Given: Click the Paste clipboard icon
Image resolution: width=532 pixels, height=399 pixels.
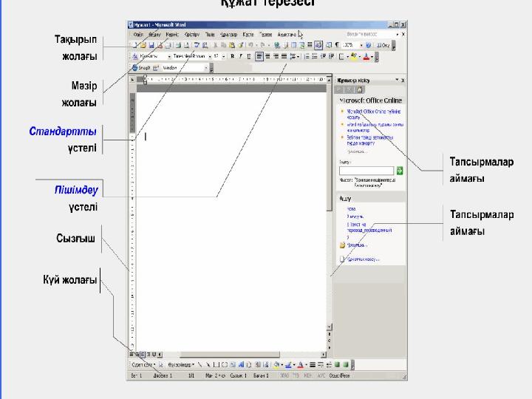Looking at the screenshot, I should point(232,45).
